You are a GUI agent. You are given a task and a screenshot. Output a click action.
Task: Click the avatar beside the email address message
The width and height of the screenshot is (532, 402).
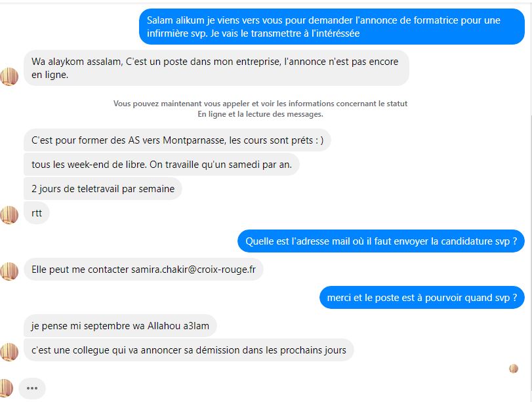[9, 271]
